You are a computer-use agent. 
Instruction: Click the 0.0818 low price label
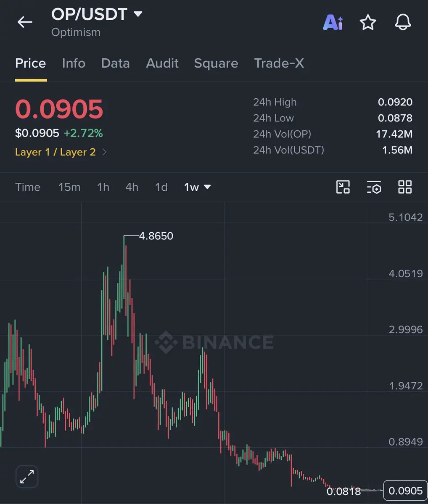[343, 491]
